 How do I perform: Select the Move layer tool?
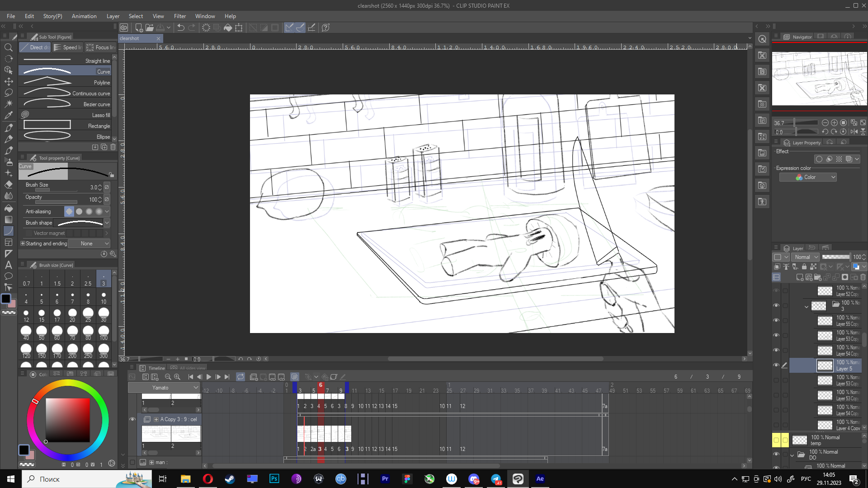[9, 81]
